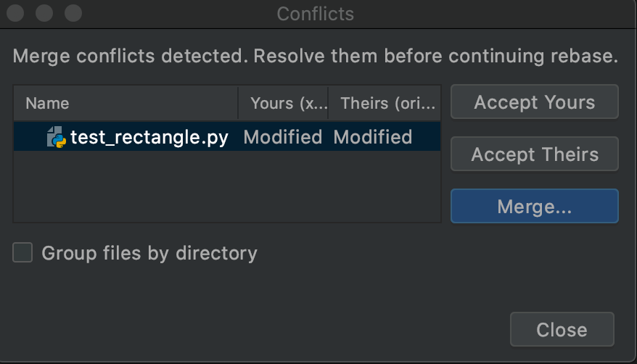Viewport: 637px width, 364px height.
Task: Click the divider between Name and Yours headers
Action: coord(238,103)
